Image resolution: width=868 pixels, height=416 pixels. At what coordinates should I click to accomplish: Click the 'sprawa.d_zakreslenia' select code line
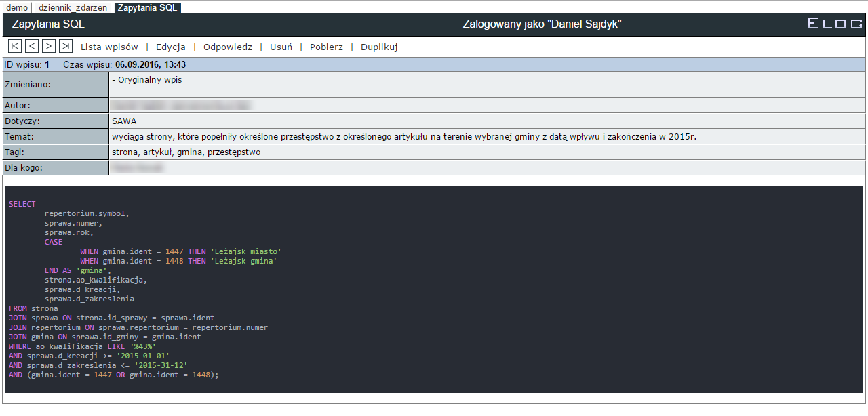pyautogui.click(x=90, y=299)
